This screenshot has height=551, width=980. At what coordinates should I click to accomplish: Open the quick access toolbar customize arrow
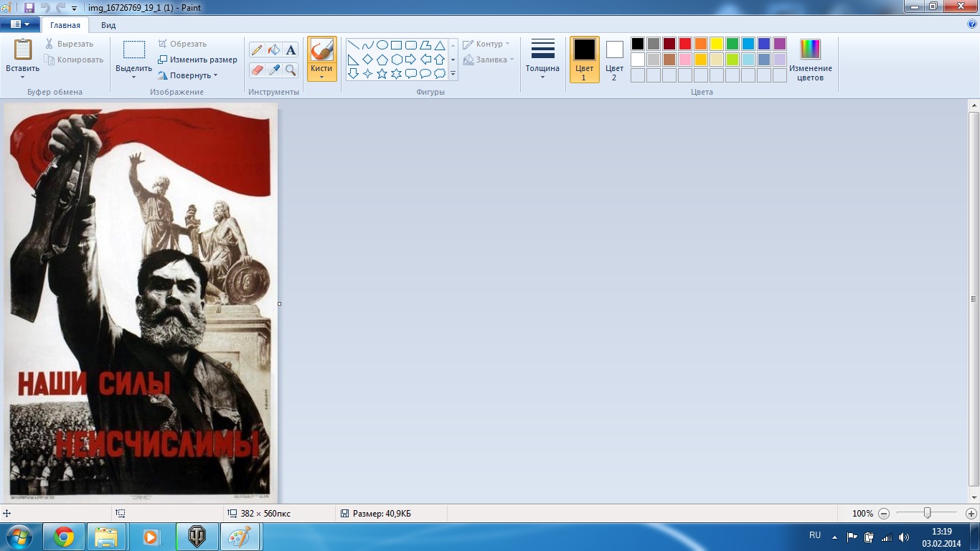(75, 8)
